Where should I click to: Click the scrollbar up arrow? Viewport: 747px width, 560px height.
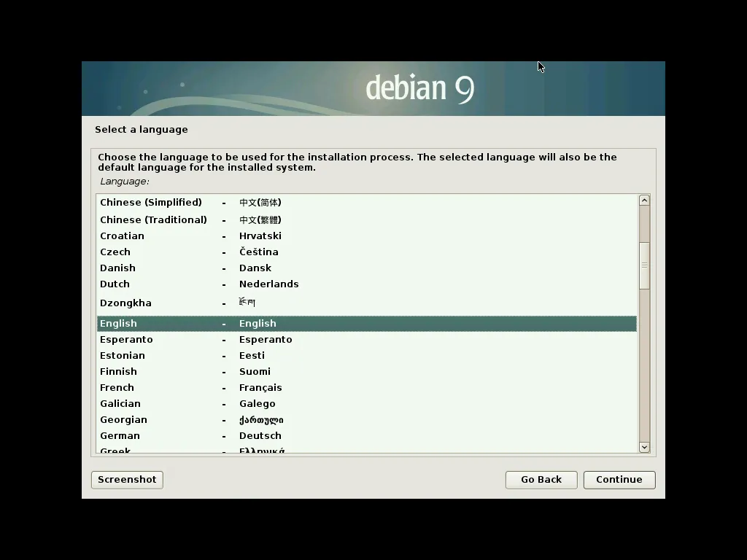644,201
